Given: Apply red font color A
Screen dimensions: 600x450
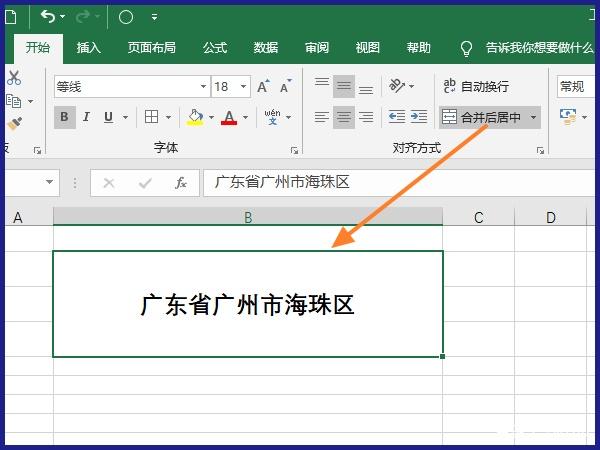Looking at the screenshot, I should 229,117.
